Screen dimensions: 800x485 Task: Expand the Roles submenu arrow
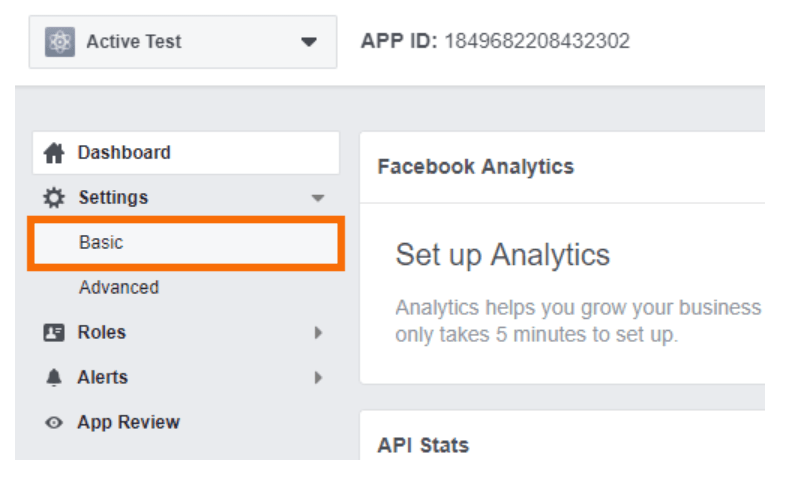coord(318,333)
